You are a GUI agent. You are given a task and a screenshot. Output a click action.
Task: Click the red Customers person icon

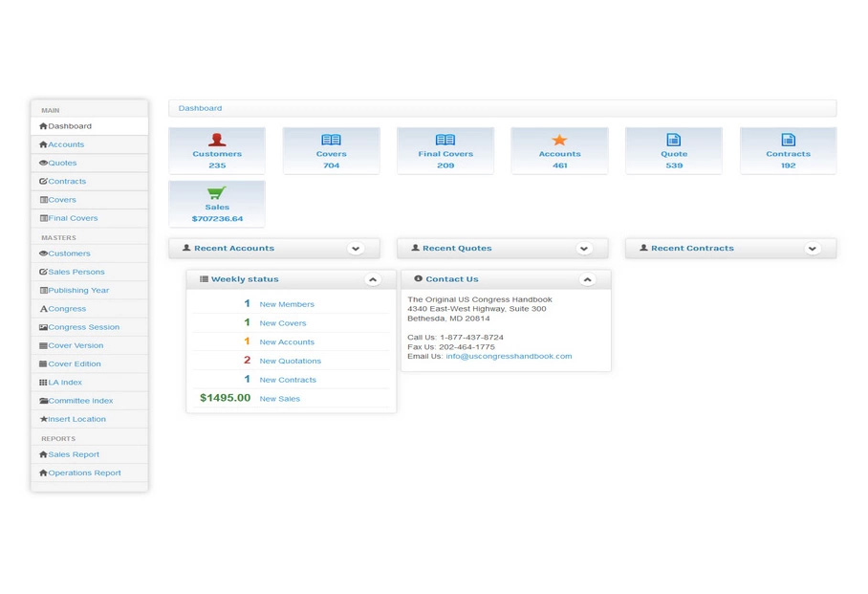217,140
